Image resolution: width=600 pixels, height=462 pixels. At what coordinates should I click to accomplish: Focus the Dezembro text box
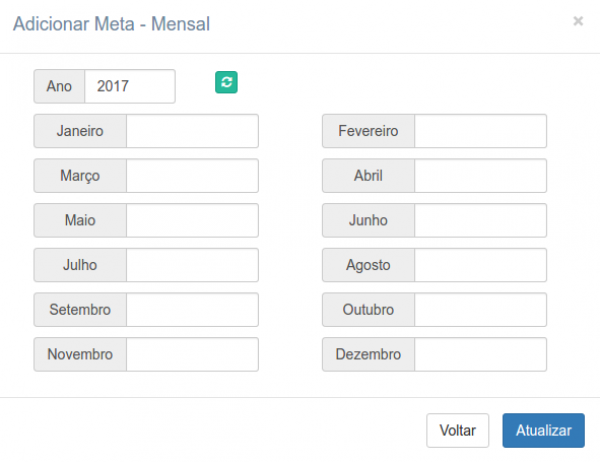480,354
